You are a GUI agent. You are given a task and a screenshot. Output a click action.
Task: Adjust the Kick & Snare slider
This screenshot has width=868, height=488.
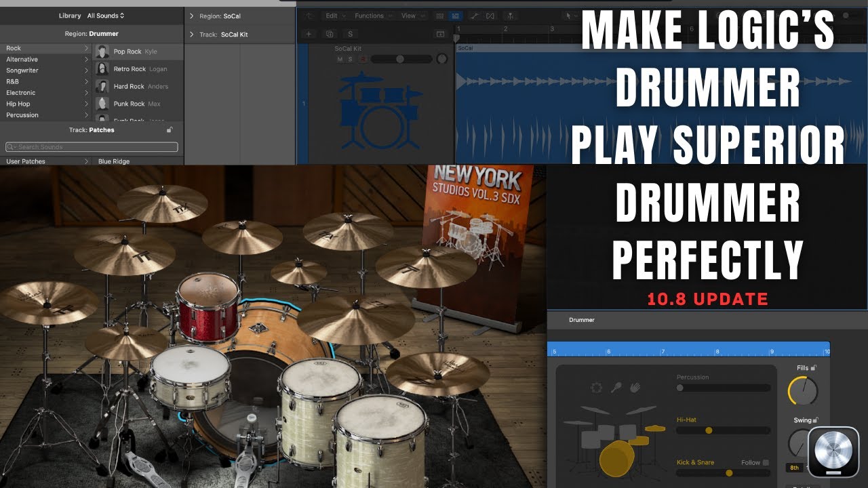pyautogui.click(x=724, y=473)
